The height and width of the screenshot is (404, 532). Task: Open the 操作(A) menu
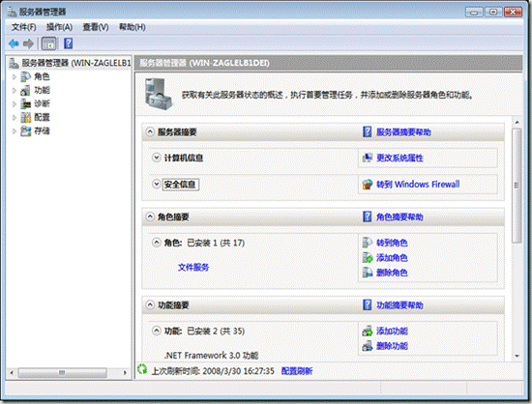click(59, 27)
